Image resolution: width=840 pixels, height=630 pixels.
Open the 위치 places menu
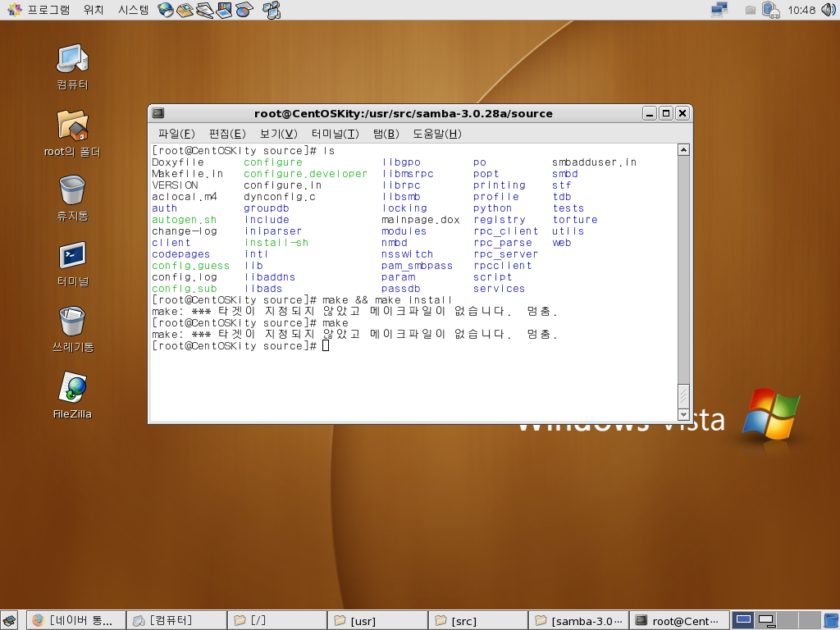[94, 10]
